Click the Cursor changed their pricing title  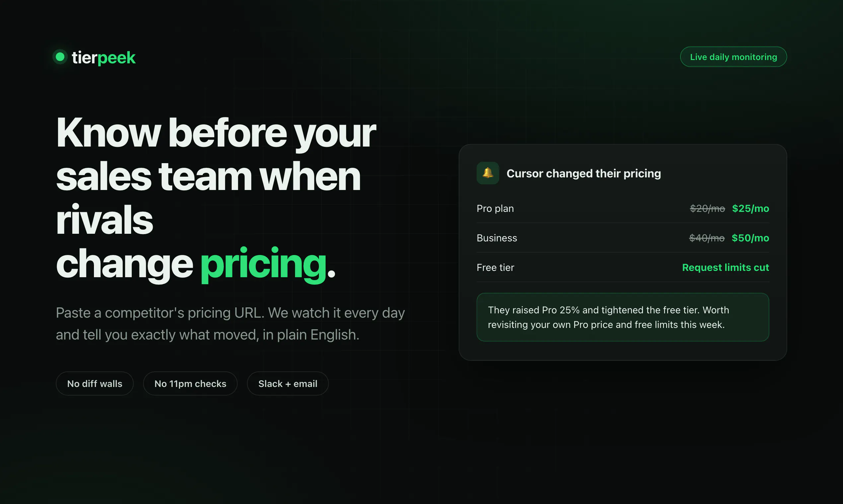coord(584,173)
